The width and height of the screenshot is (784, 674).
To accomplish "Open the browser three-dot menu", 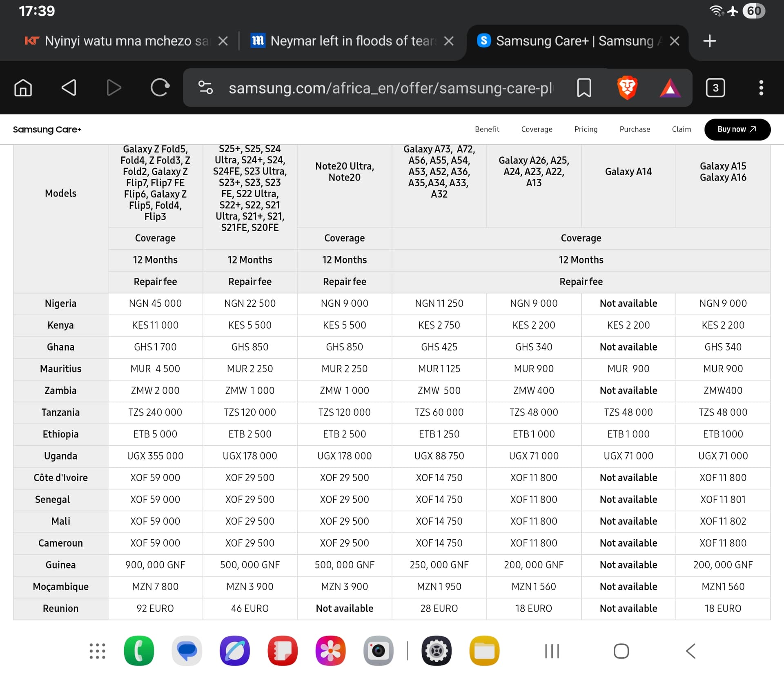I will 761,88.
